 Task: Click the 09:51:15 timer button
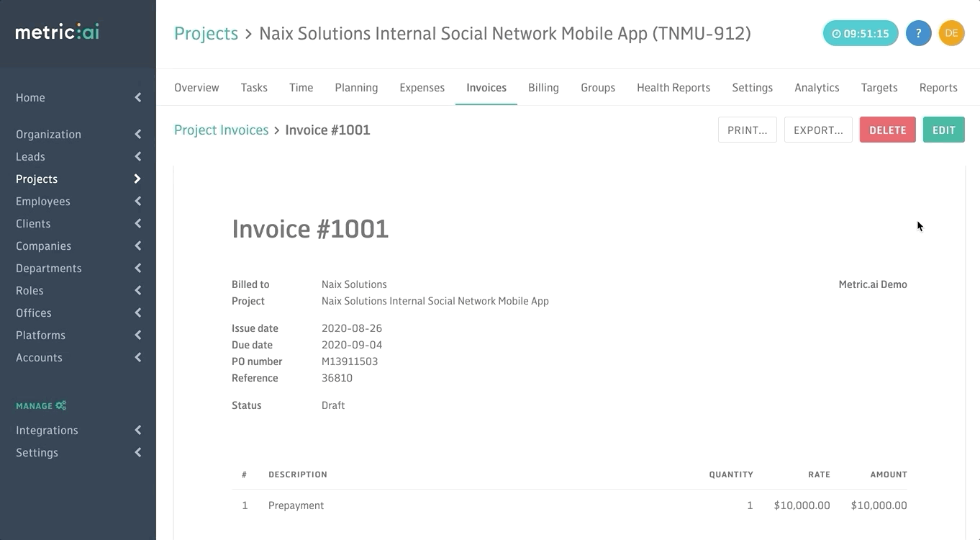(x=861, y=33)
